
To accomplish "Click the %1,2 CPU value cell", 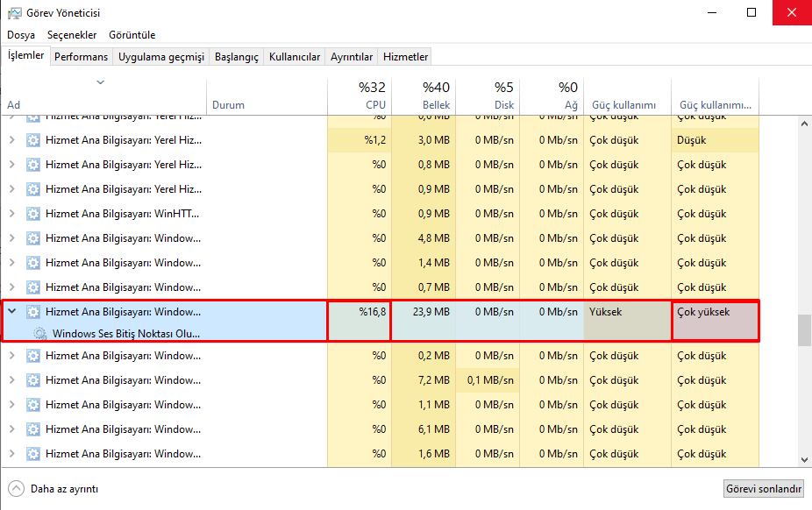I will tap(360, 140).
